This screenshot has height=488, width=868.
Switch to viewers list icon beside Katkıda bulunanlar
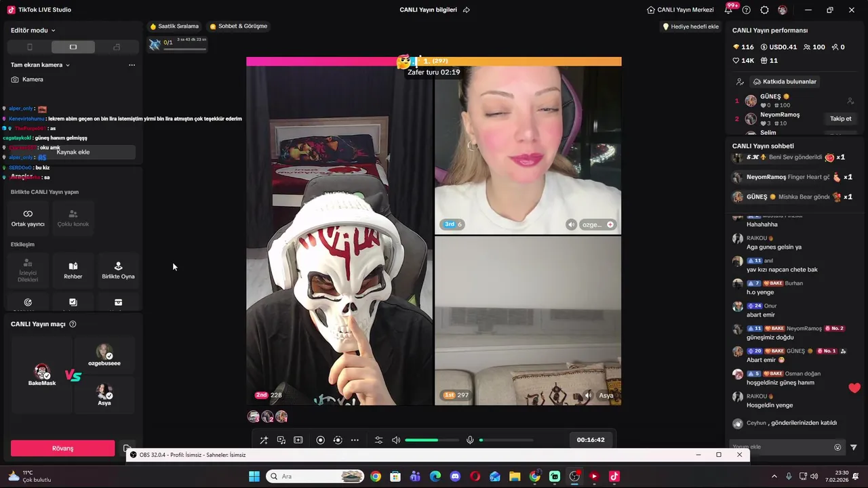tap(740, 81)
